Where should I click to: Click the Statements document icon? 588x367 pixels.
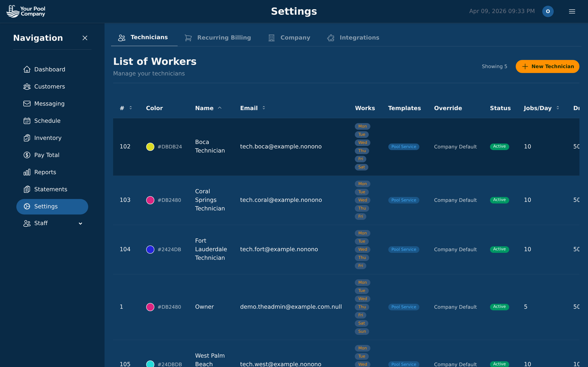tap(27, 189)
